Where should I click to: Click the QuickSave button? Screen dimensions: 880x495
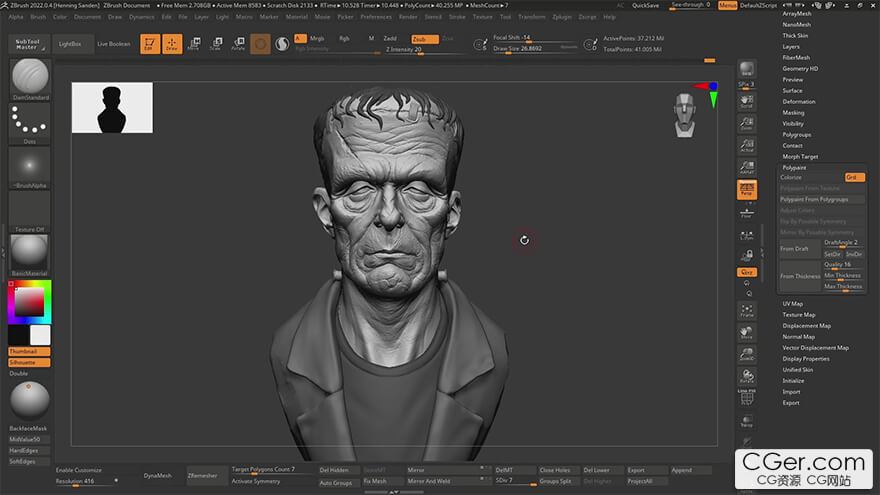645,5
